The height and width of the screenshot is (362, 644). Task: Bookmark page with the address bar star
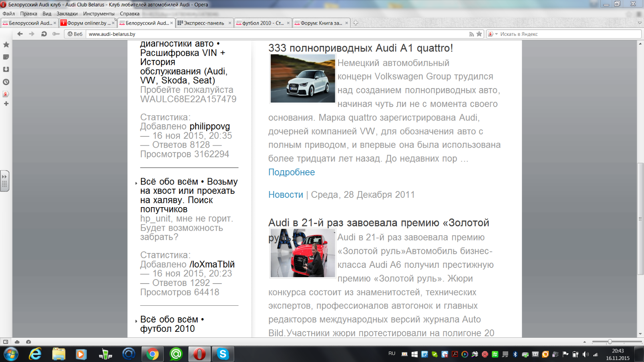(x=479, y=34)
